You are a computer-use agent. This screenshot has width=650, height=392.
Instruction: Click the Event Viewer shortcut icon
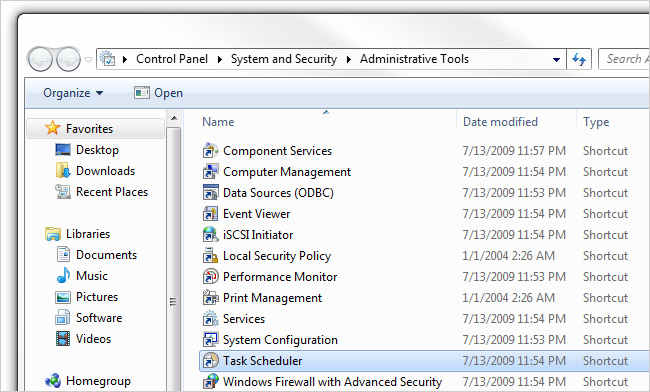pos(211,214)
